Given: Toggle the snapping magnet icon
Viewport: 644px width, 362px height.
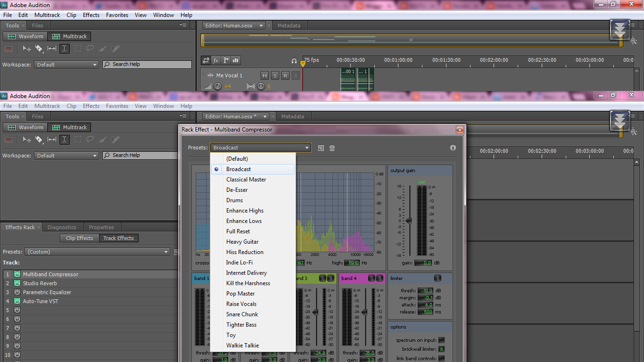Looking at the screenshot, I should (294, 60).
